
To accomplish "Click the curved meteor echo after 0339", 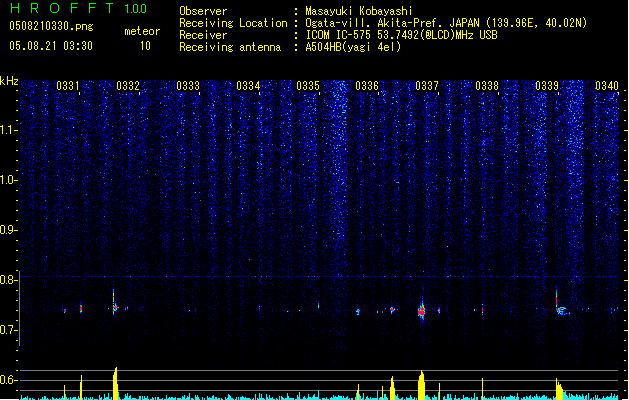I will (561, 311).
